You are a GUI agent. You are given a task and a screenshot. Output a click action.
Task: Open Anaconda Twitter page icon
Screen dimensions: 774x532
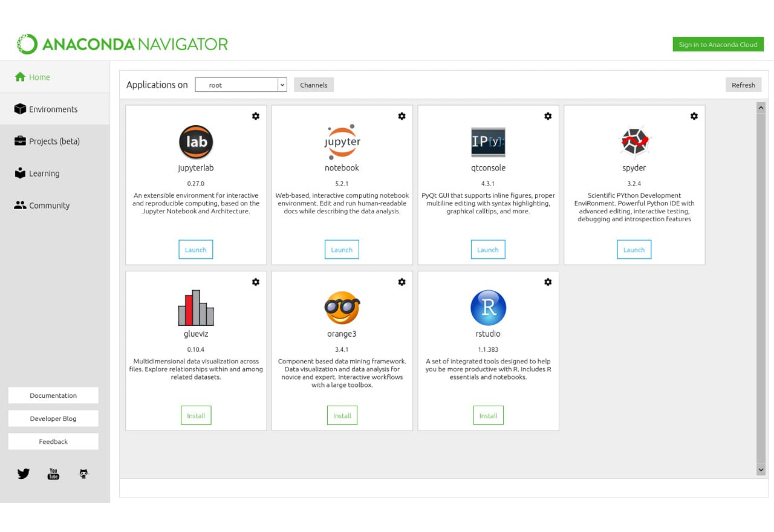pos(24,474)
